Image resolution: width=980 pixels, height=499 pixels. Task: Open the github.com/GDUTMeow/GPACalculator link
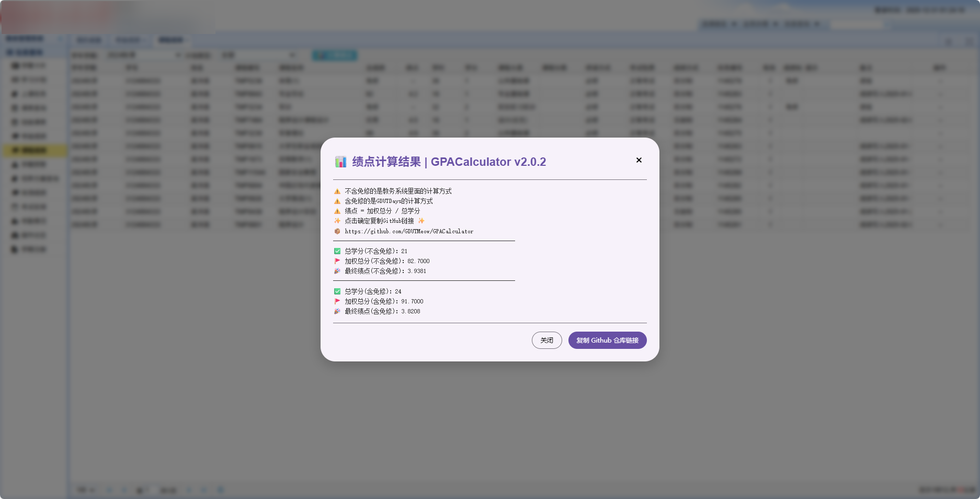point(409,231)
